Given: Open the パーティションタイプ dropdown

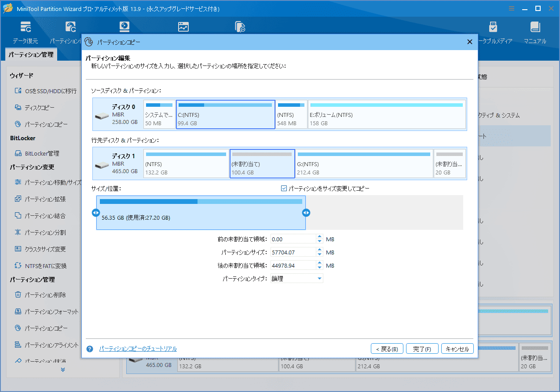Looking at the screenshot, I should click(x=297, y=278).
